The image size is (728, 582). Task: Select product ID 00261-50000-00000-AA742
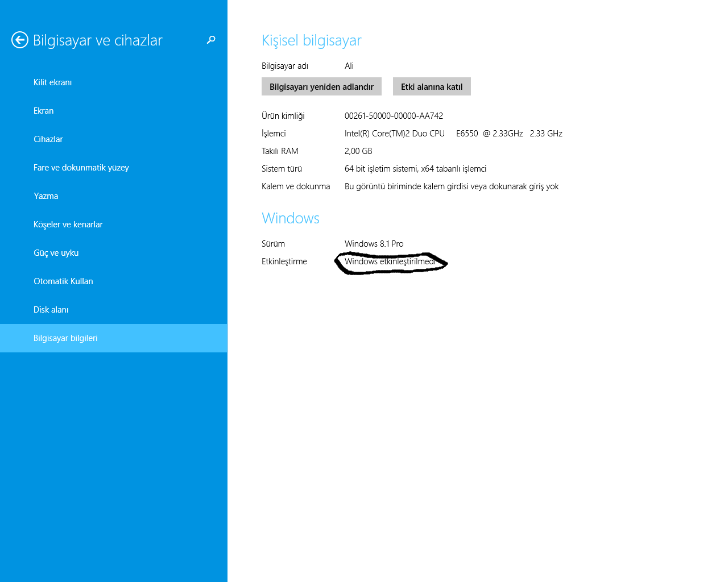[394, 116]
